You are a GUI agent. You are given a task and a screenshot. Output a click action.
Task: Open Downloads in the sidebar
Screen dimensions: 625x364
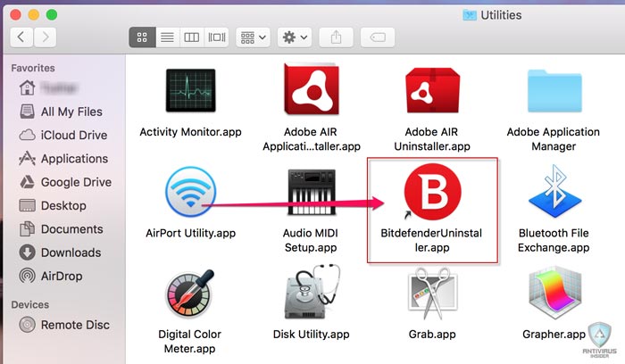[60, 252]
